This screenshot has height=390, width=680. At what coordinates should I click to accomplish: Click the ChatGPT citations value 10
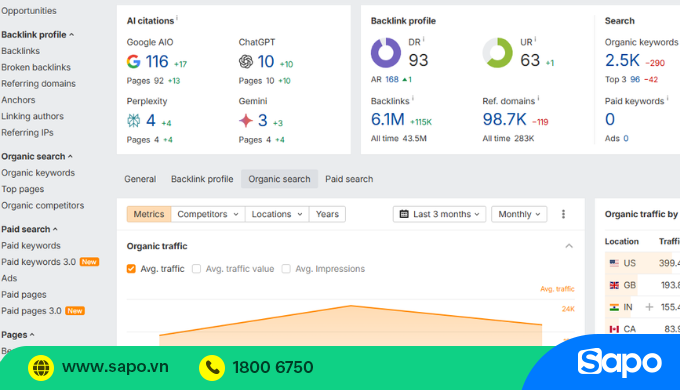point(266,62)
